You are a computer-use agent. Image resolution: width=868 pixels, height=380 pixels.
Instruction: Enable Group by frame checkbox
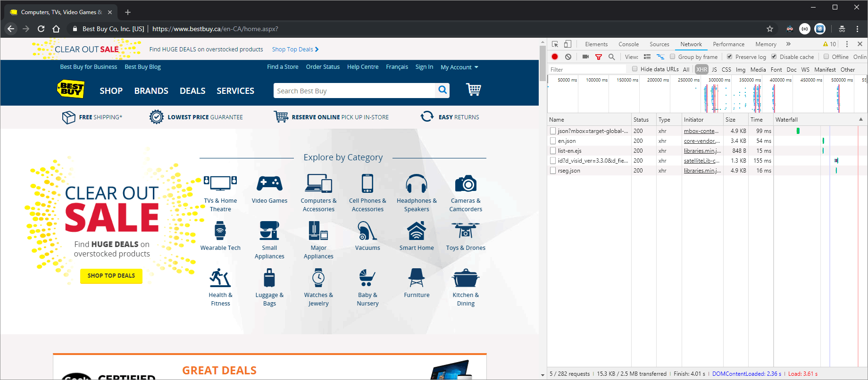click(673, 57)
